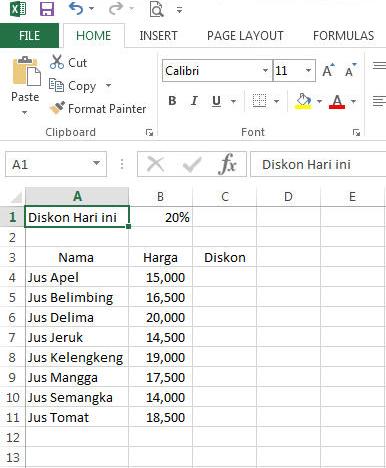386x468 pixels.
Task: Select the 20,000 price cell
Action: (161, 317)
